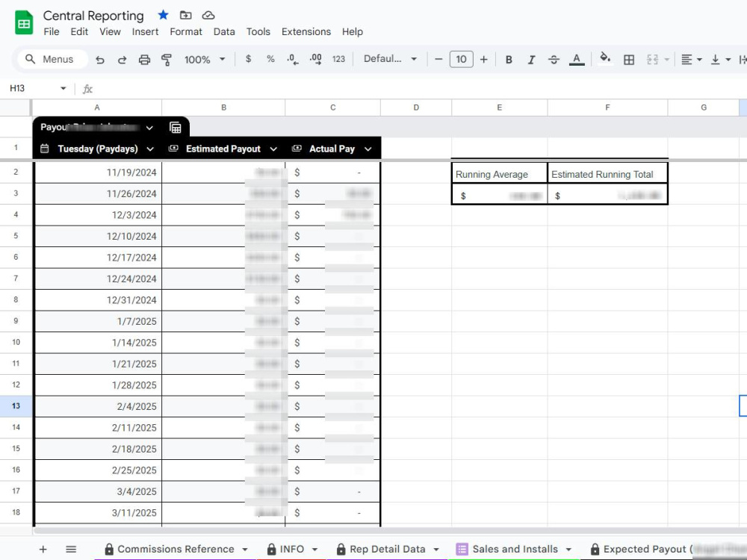Open the Extensions menu

(x=306, y=32)
